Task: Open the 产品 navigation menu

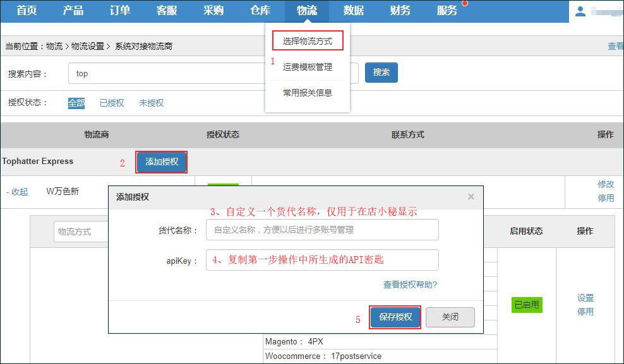Action: click(73, 11)
